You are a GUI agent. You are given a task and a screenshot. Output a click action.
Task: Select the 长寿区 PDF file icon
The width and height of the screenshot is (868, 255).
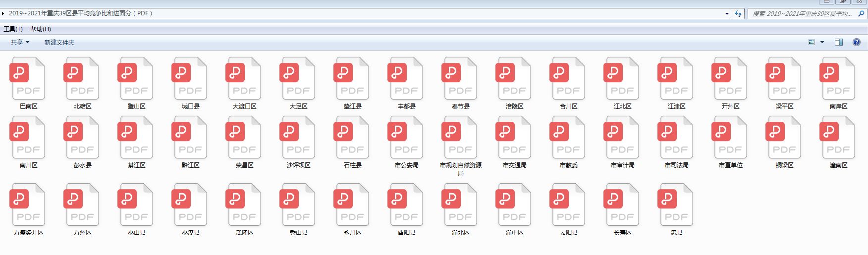[x=622, y=204]
